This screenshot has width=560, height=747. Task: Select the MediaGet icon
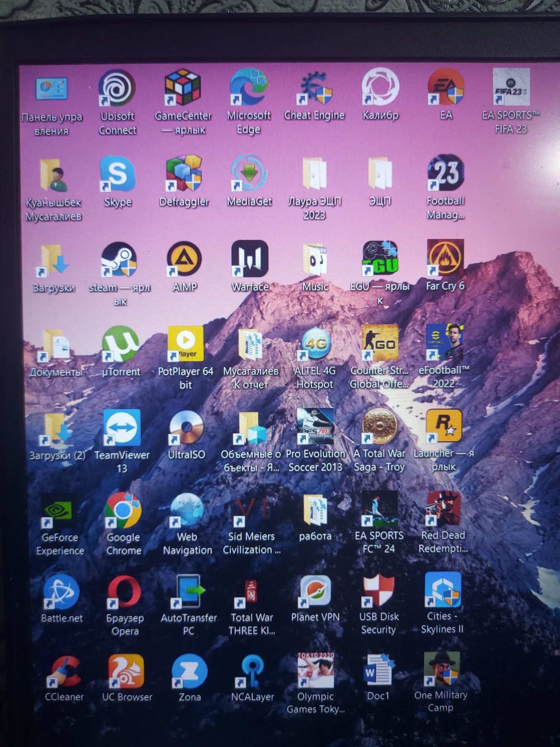249,173
